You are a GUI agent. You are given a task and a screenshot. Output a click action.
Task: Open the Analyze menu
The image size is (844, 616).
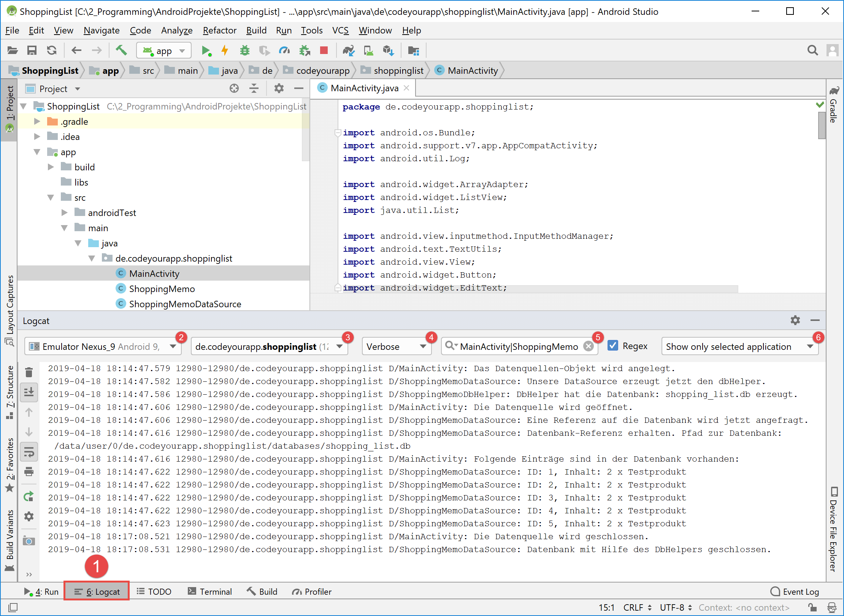[x=177, y=30]
